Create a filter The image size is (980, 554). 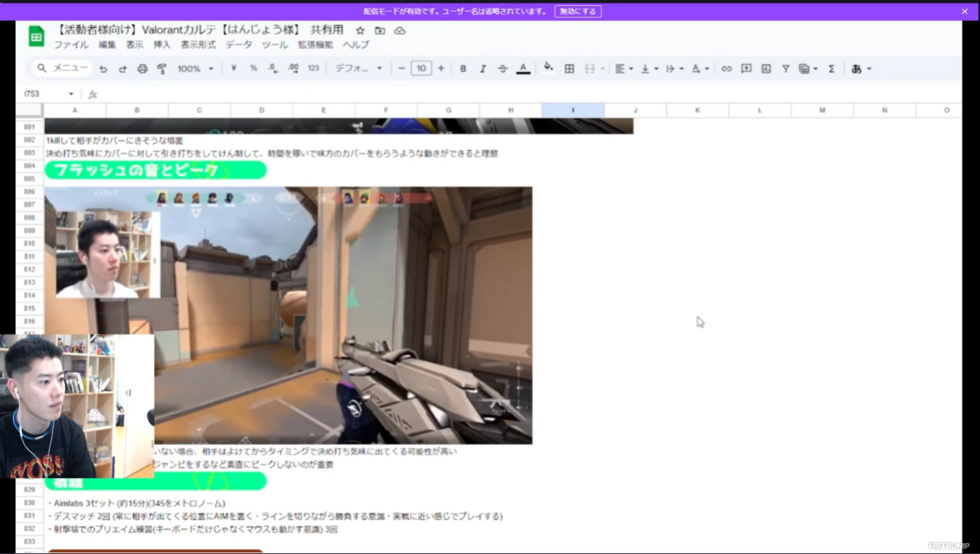[786, 68]
